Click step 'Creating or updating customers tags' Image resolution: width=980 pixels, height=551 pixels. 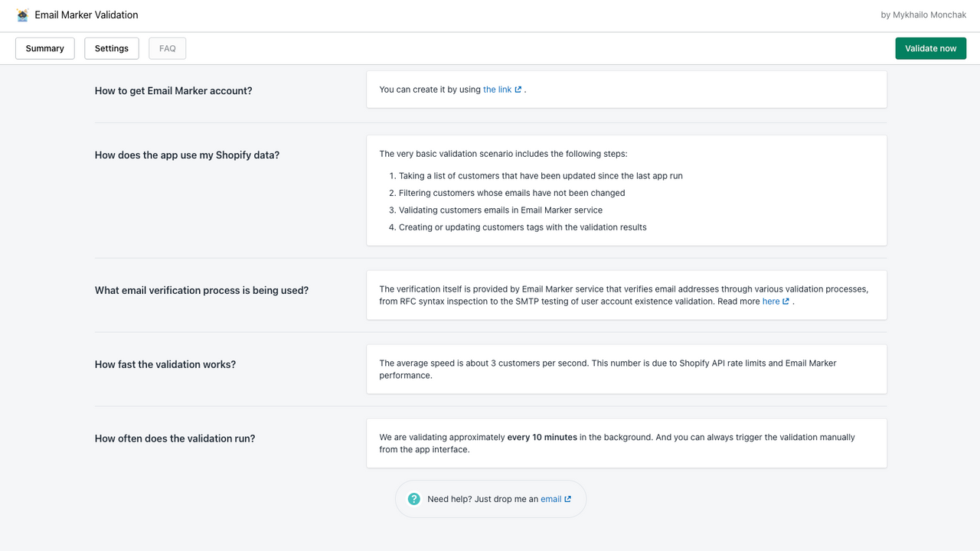(x=523, y=227)
